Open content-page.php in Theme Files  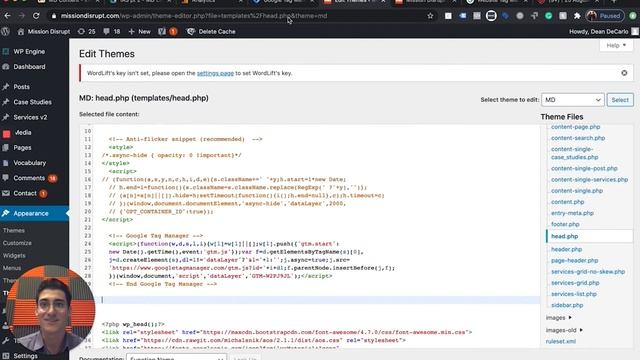click(x=575, y=127)
